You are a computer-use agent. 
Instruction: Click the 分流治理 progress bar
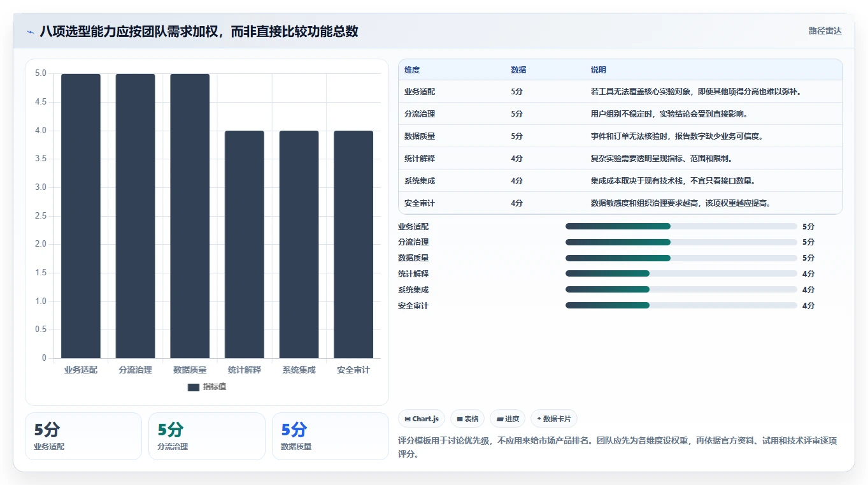coord(681,242)
